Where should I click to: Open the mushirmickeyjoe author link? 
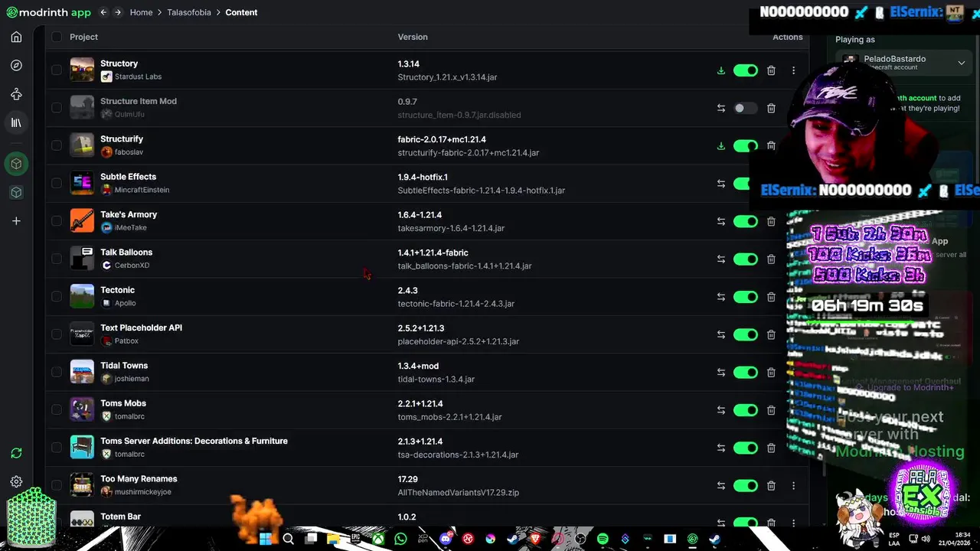coord(142,492)
